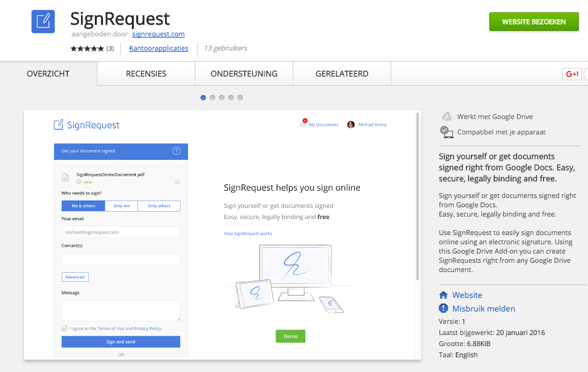This screenshot has width=588, height=372.
Task: Open the Kantoorapplicaties category link
Action: coord(158,48)
